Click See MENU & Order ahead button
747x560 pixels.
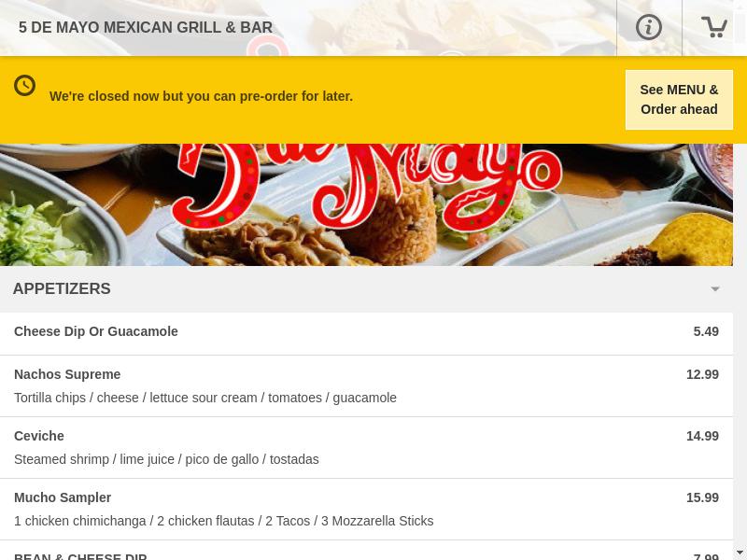[679, 100]
